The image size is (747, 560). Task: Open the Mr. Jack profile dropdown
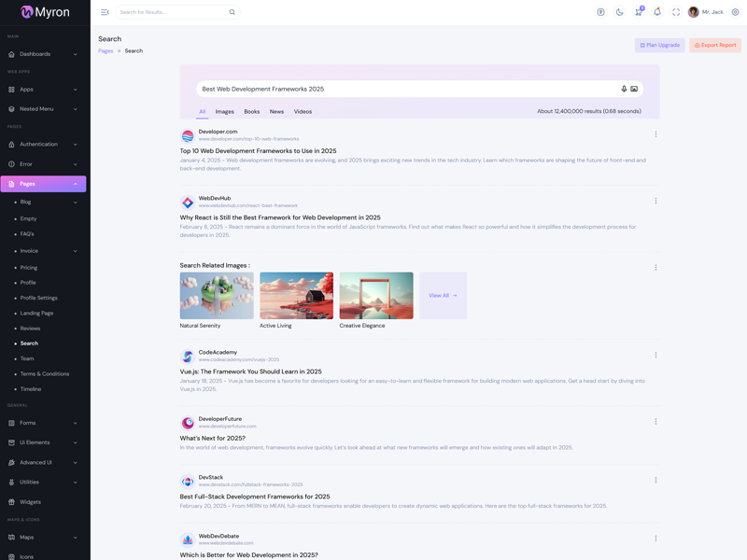[x=706, y=12]
